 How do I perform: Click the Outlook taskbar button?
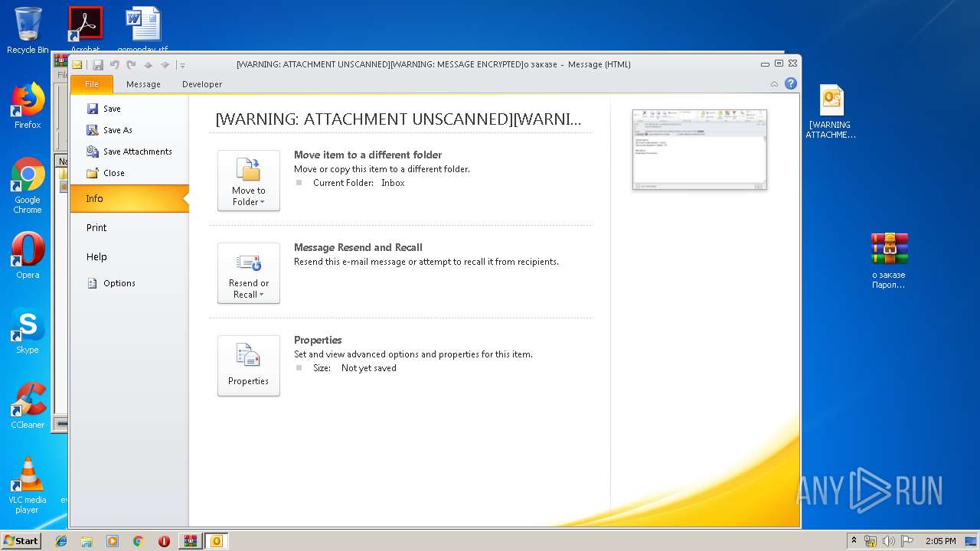216,541
